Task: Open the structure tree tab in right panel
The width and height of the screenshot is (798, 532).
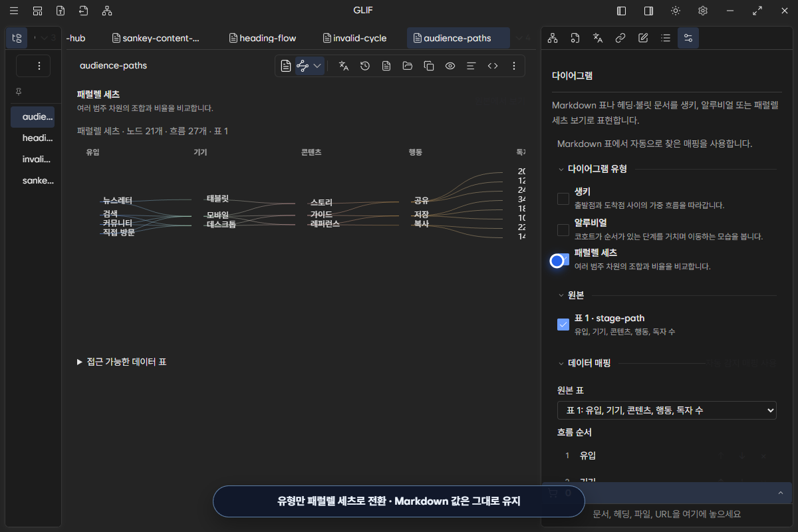Action: click(x=553, y=38)
